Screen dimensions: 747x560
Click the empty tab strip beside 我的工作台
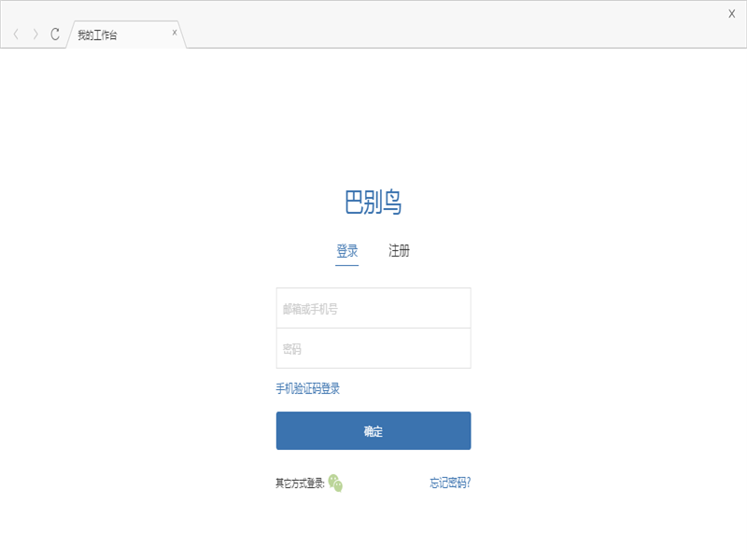point(448,35)
